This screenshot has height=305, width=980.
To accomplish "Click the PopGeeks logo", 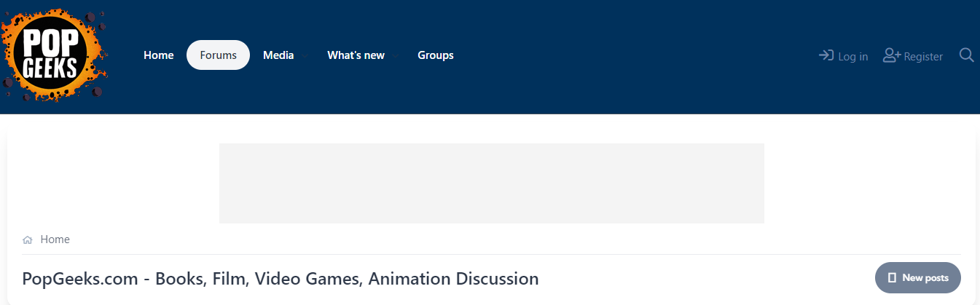I will 53,55.
